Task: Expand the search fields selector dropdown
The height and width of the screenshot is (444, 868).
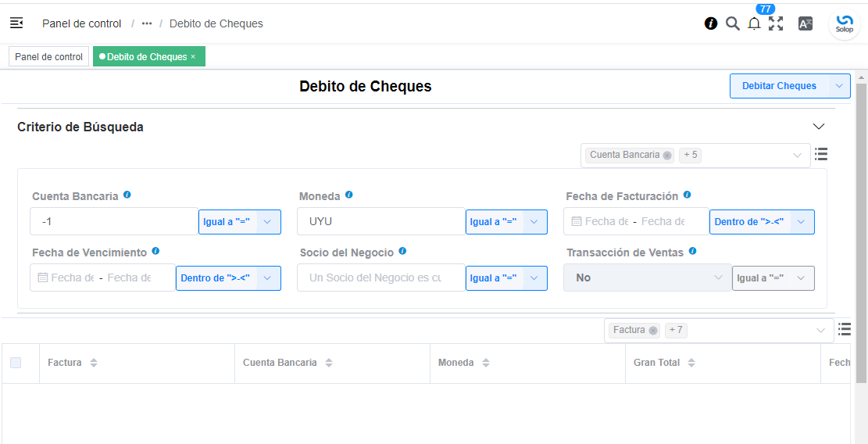Action: tap(797, 156)
